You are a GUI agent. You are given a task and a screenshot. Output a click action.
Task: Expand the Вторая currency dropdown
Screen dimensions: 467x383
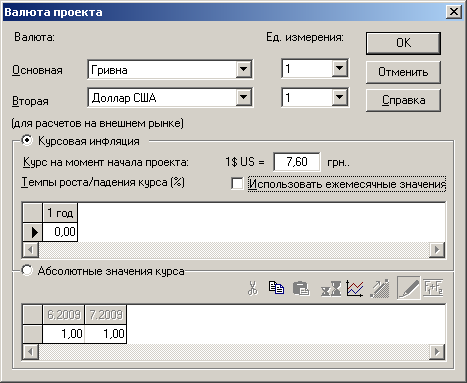(244, 97)
